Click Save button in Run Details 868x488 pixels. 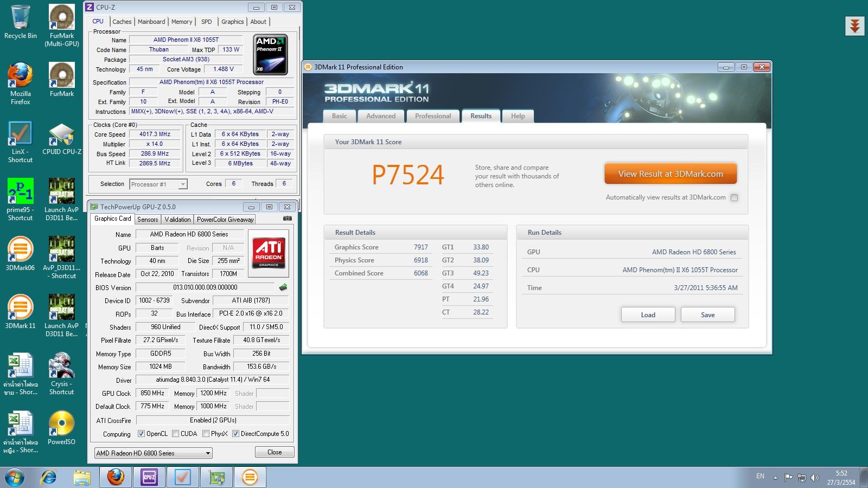click(x=708, y=315)
